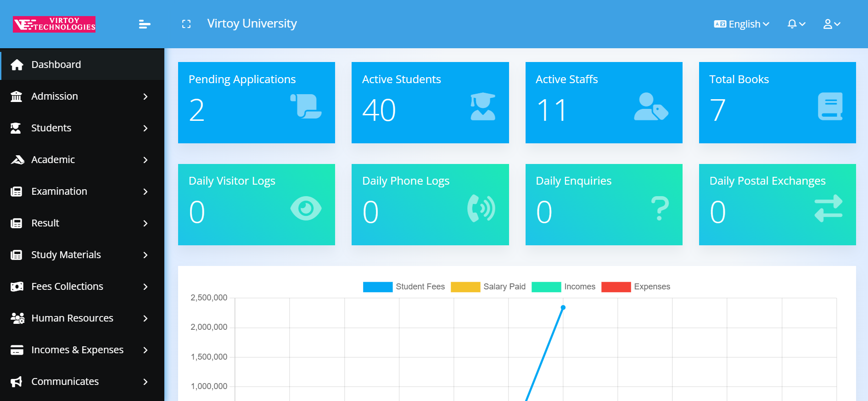
Task: Open the Daily Enquiries card title
Action: point(574,181)
